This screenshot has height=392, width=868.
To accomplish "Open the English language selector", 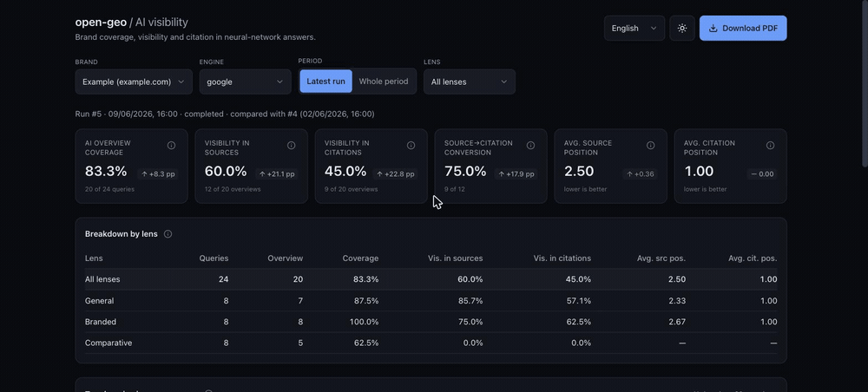I will [x=635, y=29].
